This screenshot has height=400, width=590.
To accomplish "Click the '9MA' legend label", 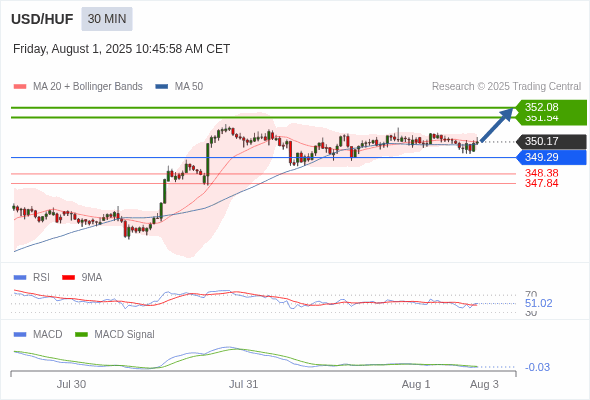I will (x=92, y=278).
